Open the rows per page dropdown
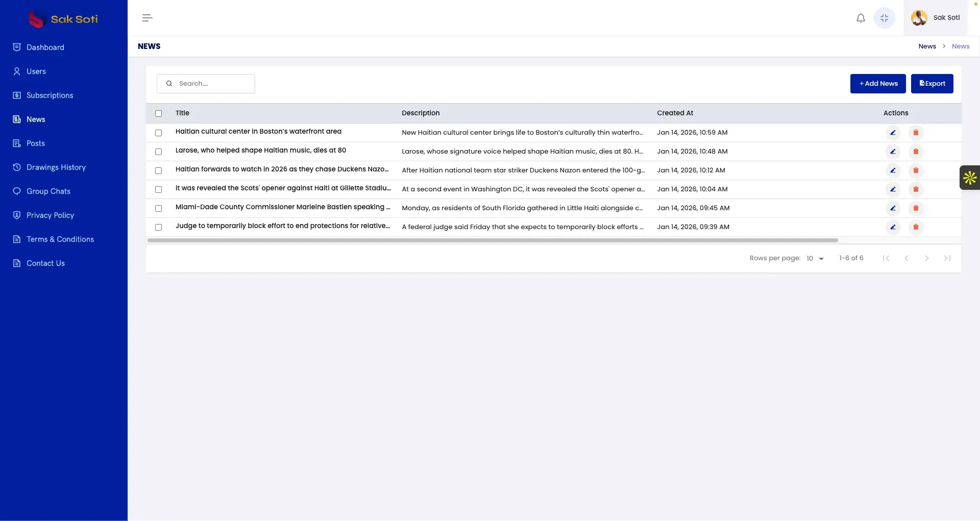The height and width of the screenshot is (521, 980). 815,259
